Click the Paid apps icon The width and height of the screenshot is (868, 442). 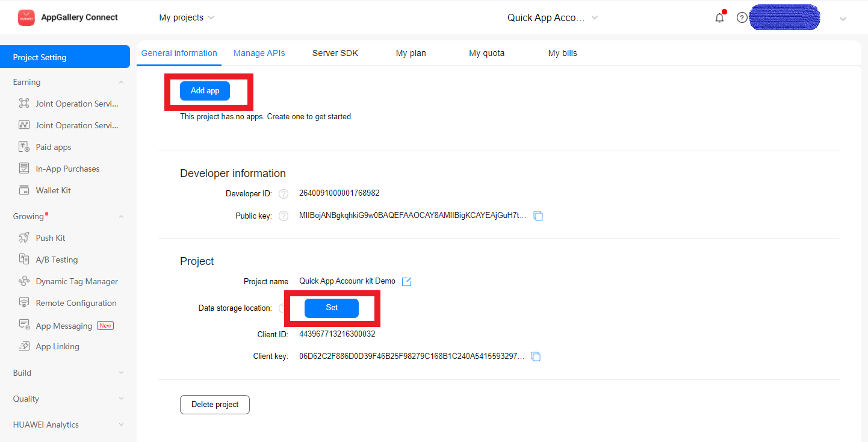[x=24, y=147]
